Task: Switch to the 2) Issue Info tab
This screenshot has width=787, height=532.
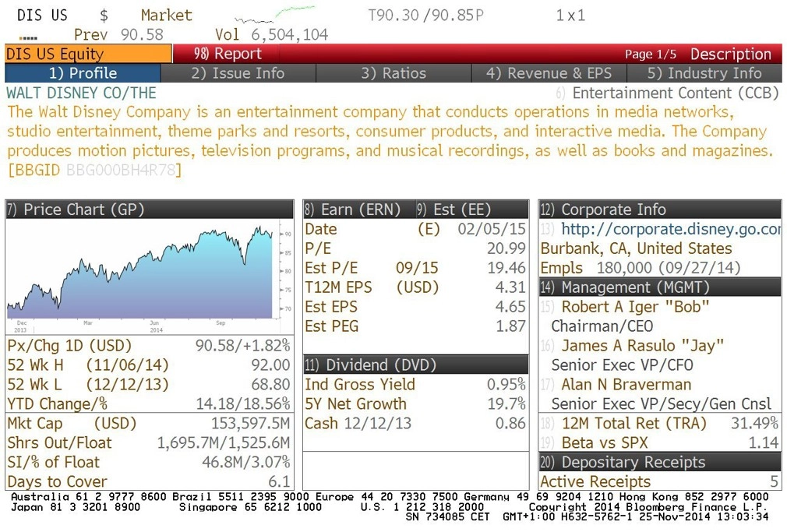Action: pyautogui.click(x=238, y=73)
